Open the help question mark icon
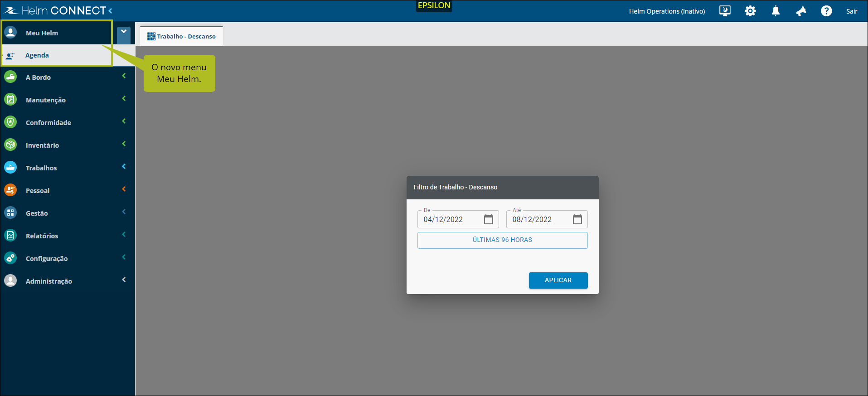Viewport: 868px width, 396px height. pos(826,11)
